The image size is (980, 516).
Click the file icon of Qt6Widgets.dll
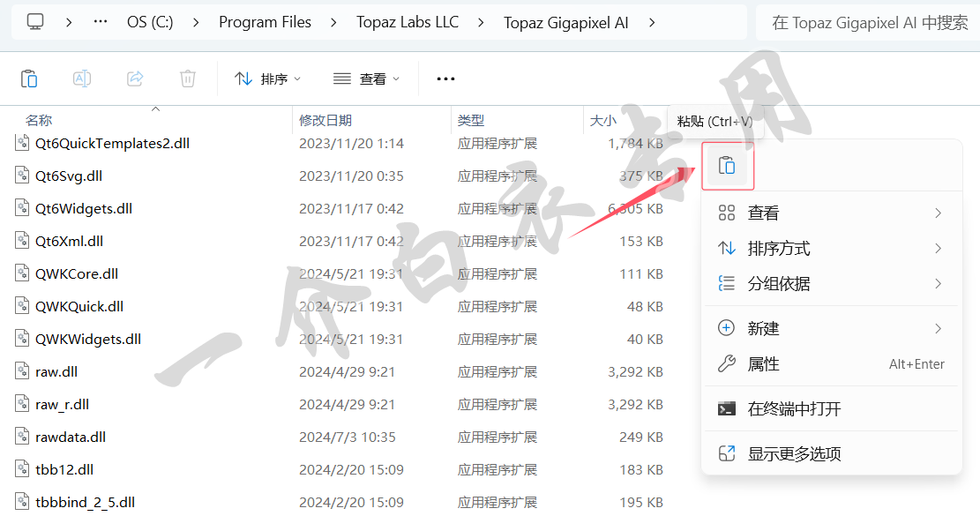click(x=22, y=208)
